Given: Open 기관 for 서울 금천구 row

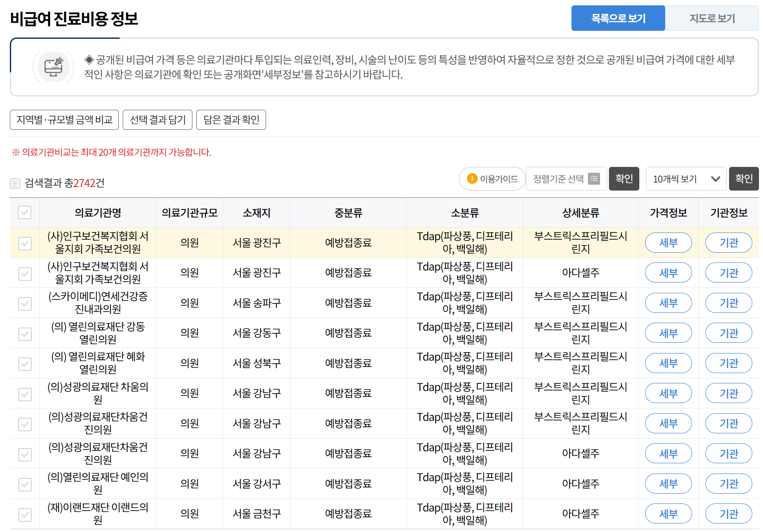Looking at the screenshot, I should [729, 514].
